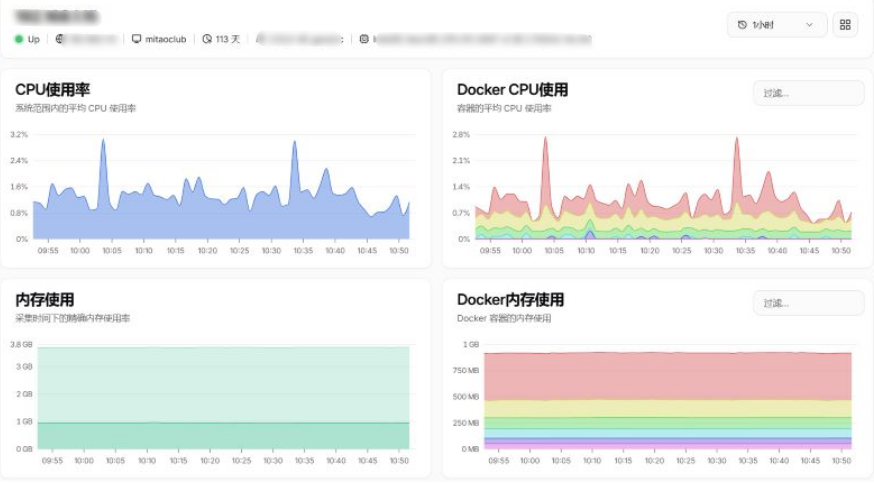Viewport: 874px width, 486px height.
Task: Click the CPU使用率 chart title
Action: pyautogui.click(x=53, y=90)
